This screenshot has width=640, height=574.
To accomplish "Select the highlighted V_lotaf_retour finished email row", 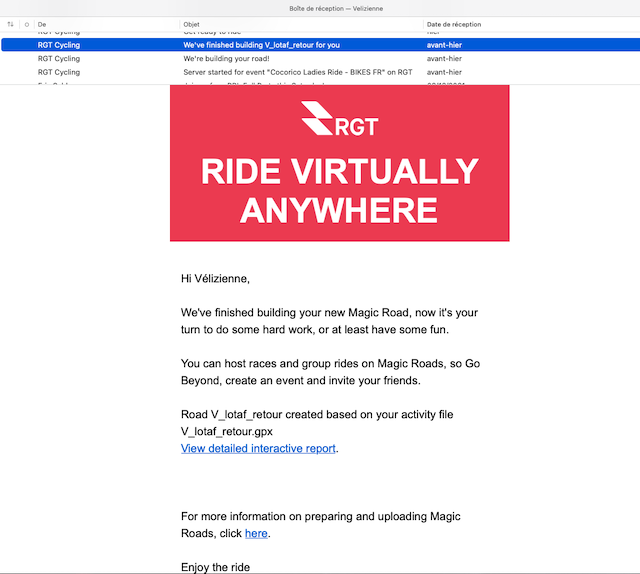I will 320,45.
